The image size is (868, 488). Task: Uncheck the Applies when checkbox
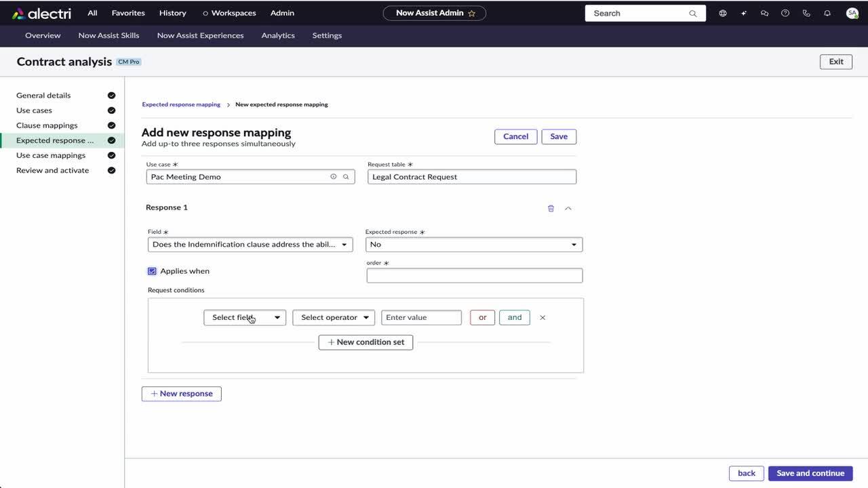(152, 270)
